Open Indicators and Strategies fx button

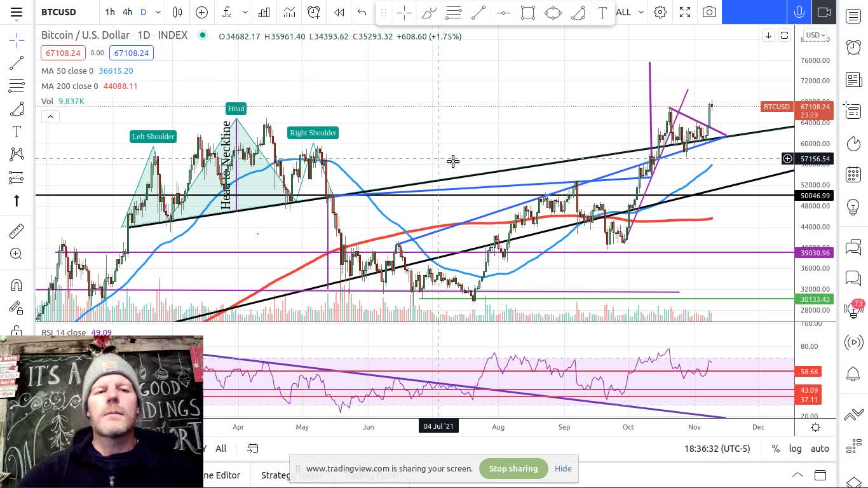click(x=226, y=12)
